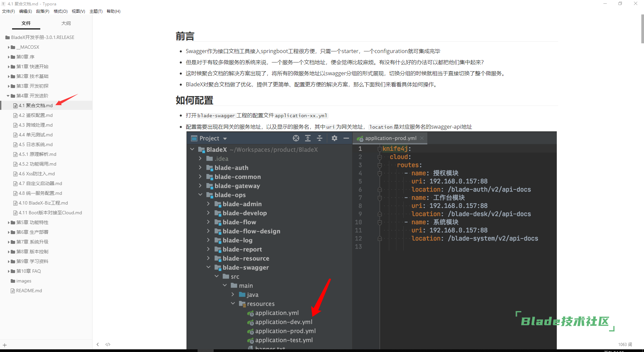Click the 前言 heading
This screenshot has width=644, height=352.
[185, 36]
